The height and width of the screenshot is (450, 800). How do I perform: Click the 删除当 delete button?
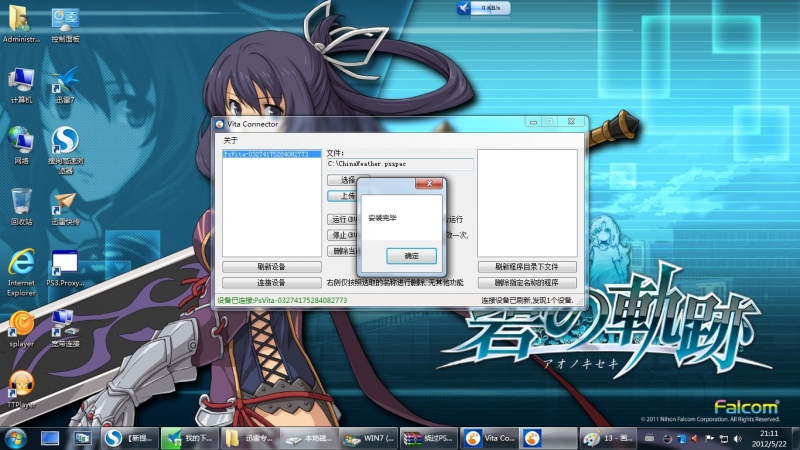(342, 251)
